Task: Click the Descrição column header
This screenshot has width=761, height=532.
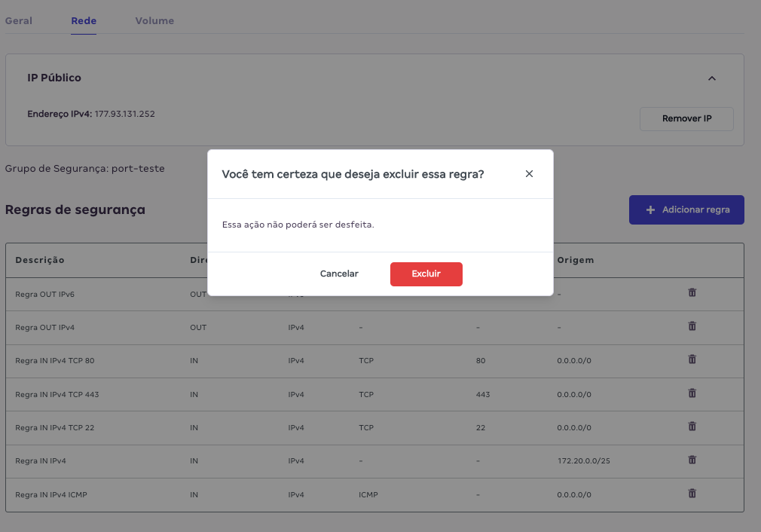Action: point(40,260)
